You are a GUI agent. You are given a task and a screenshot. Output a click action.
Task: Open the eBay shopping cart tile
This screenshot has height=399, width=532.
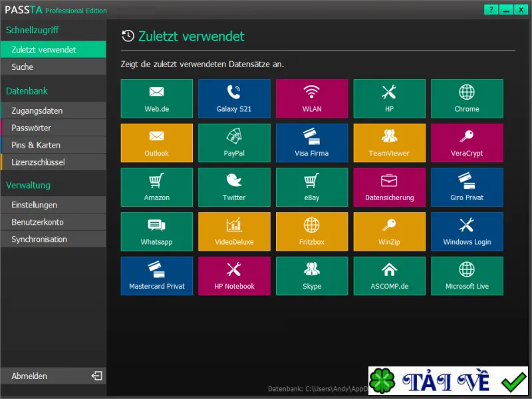click(x=312, y=188)
